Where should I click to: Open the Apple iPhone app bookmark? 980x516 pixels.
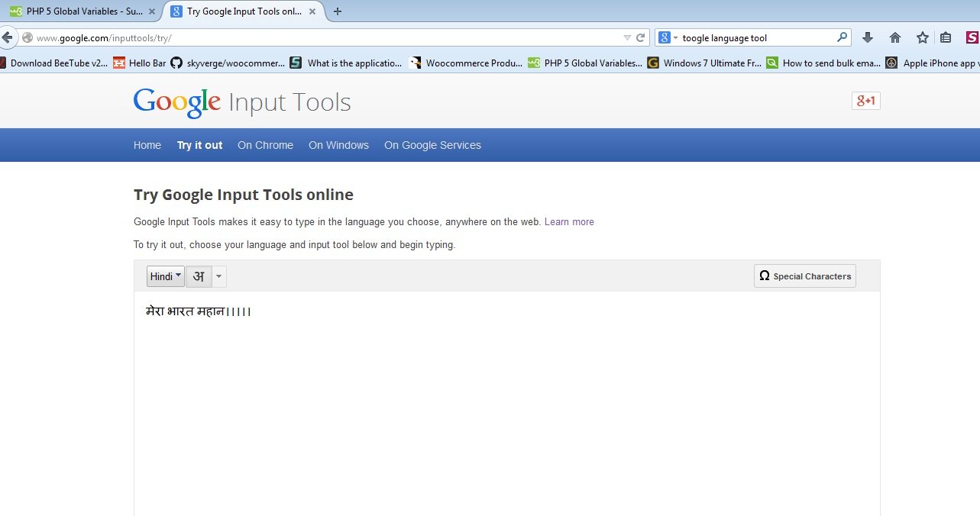click(933, 63)
